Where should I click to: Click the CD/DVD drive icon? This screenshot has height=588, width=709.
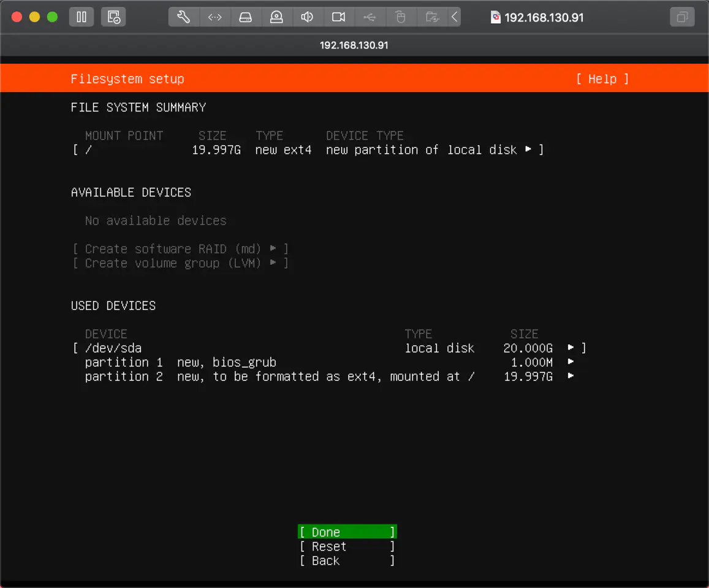pos(276,17)
